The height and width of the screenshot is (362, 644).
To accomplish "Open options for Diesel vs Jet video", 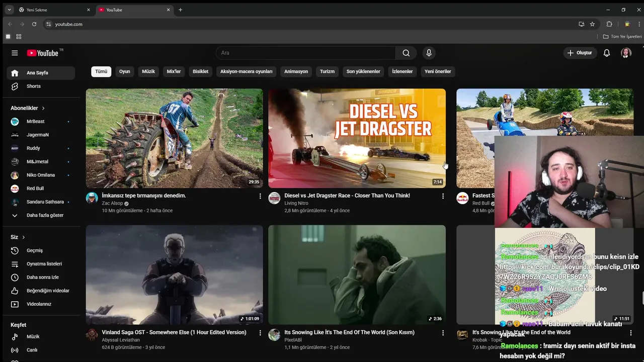I will [x=443, y=196].
